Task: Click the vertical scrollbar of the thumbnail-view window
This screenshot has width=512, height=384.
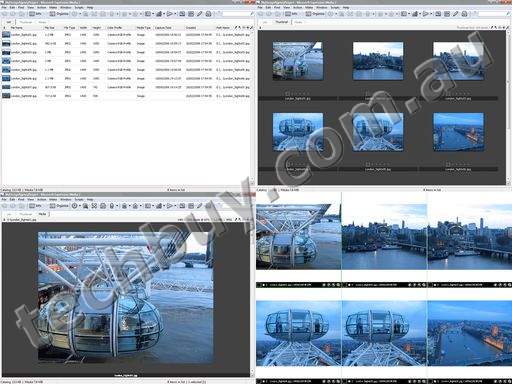Action: (509, 107)
